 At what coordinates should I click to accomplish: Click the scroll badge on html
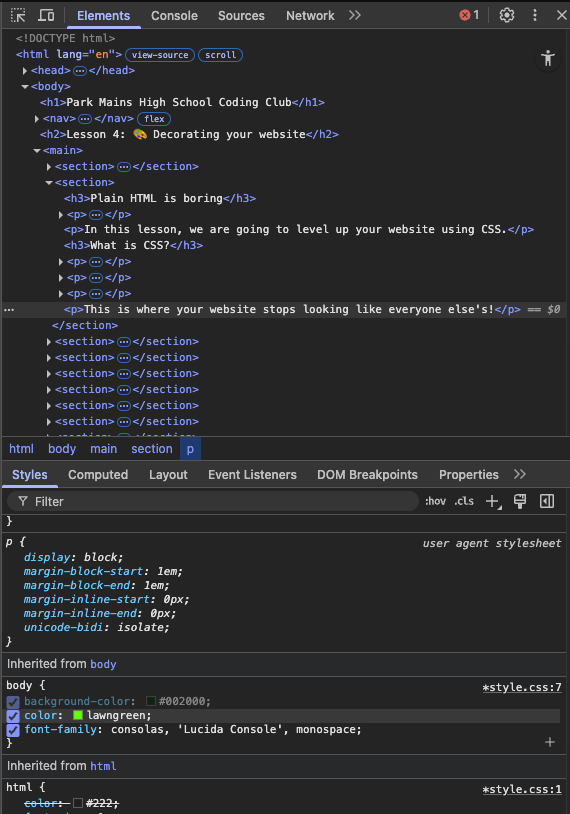tap(220, 55)
